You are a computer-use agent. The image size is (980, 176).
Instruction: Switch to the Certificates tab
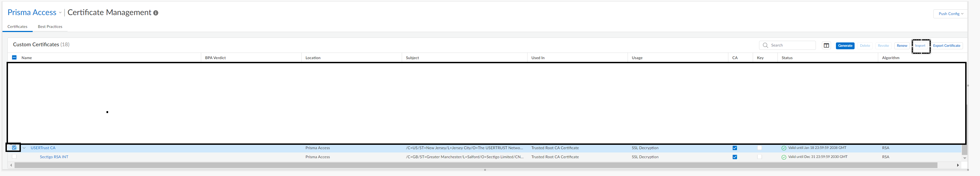click(x=18, y=27)
